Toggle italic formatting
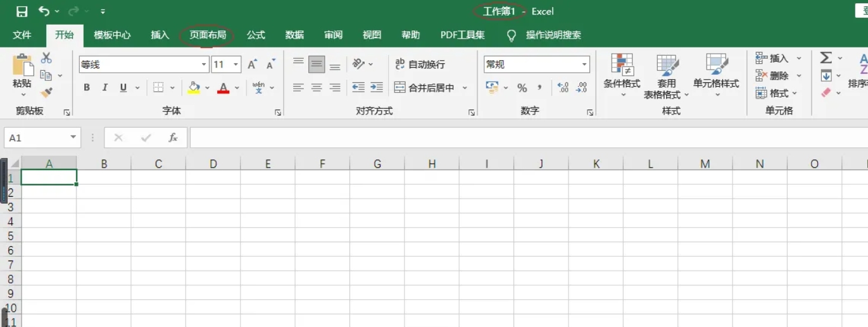Image resolution: width=868 pixels, height=327 pixels. click(x=105, y=88)
